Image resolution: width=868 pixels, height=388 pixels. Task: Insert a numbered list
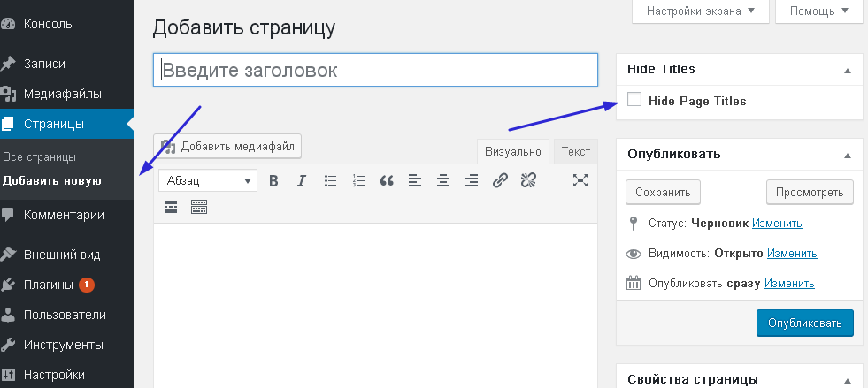click(x=358, y=180)
